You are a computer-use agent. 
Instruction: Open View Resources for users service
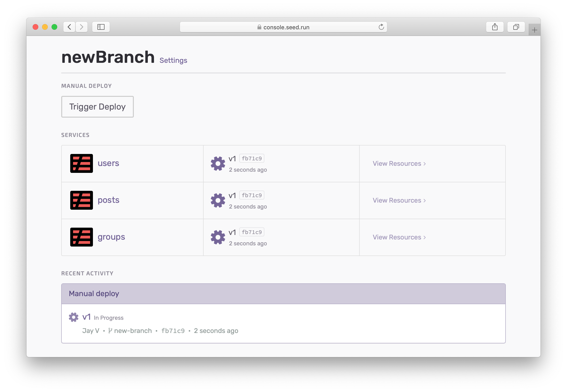399,164
